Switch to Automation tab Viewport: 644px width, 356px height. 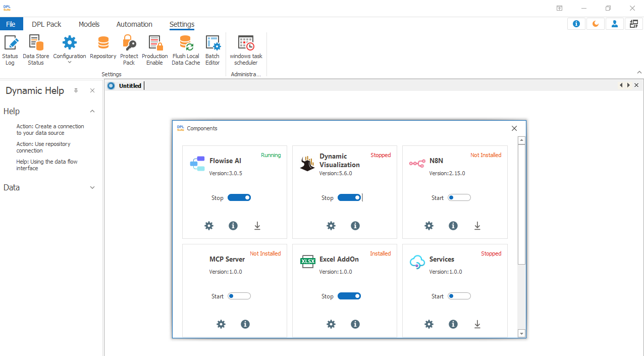[x=134, y=24]
